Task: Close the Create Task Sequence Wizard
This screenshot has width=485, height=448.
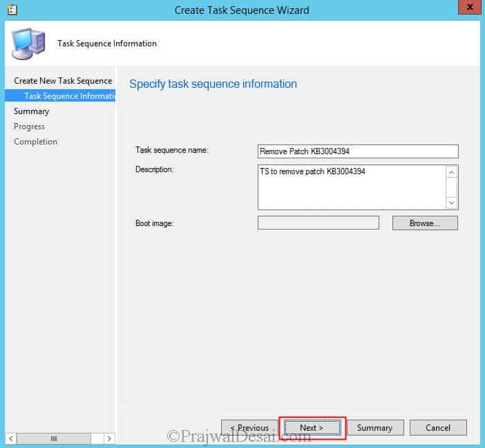Action: point(469,7)
